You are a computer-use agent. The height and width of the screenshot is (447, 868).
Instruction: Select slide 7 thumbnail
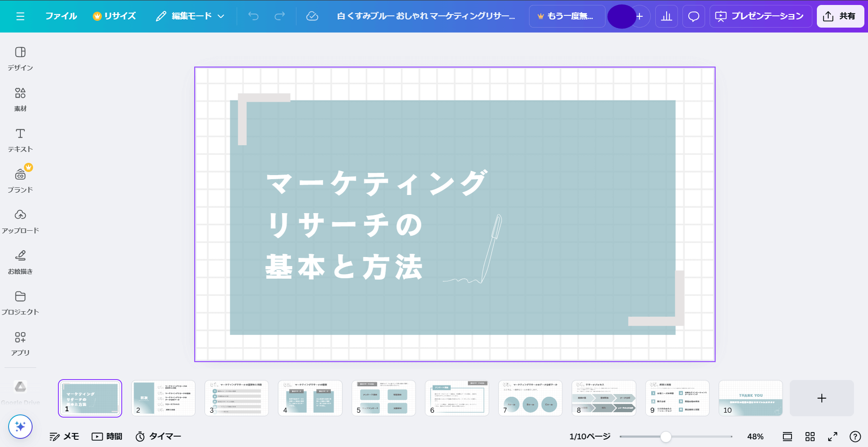pyautogui.click(x=530, y=398)
